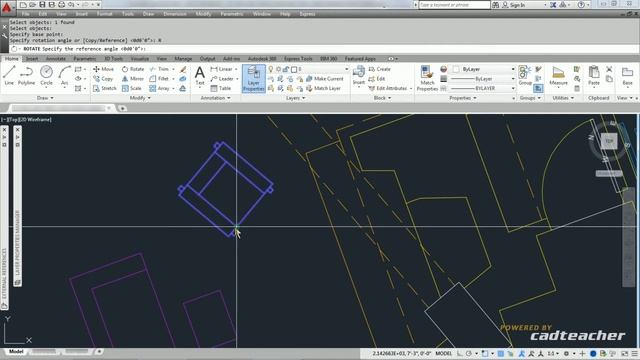Expand the Layers panel
The image size is (640, 360).
(295, 98)
